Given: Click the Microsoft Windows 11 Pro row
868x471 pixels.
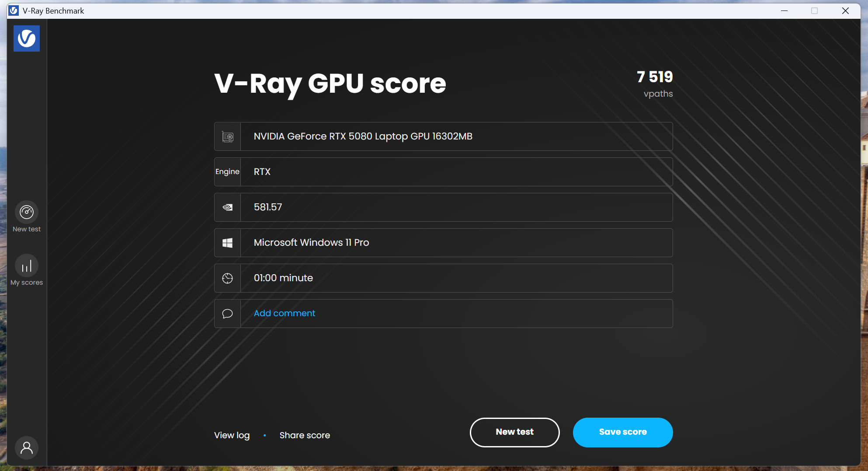Looking at the screenshot, I should coord(456,243).
